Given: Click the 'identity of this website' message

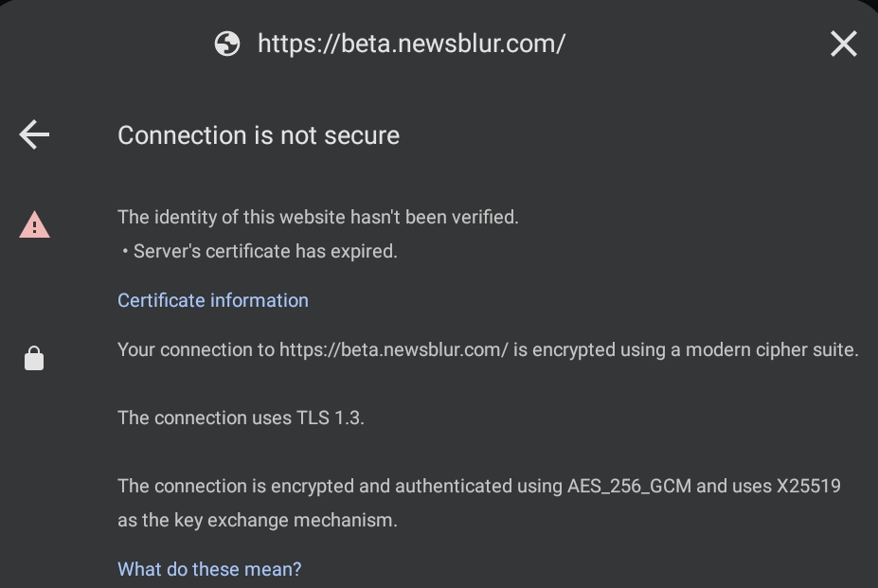Looking at the screenshot, I should click(x=318, y=217).
